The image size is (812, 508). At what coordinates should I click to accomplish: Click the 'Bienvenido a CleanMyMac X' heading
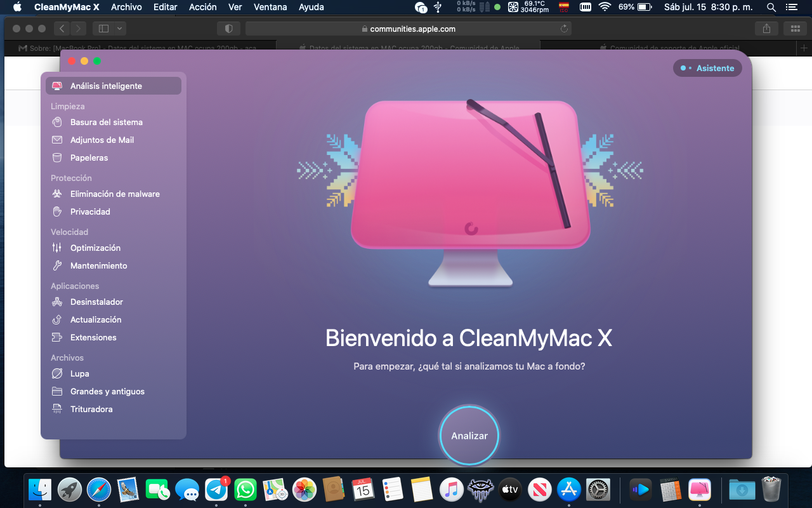click(x=469, y=338)
